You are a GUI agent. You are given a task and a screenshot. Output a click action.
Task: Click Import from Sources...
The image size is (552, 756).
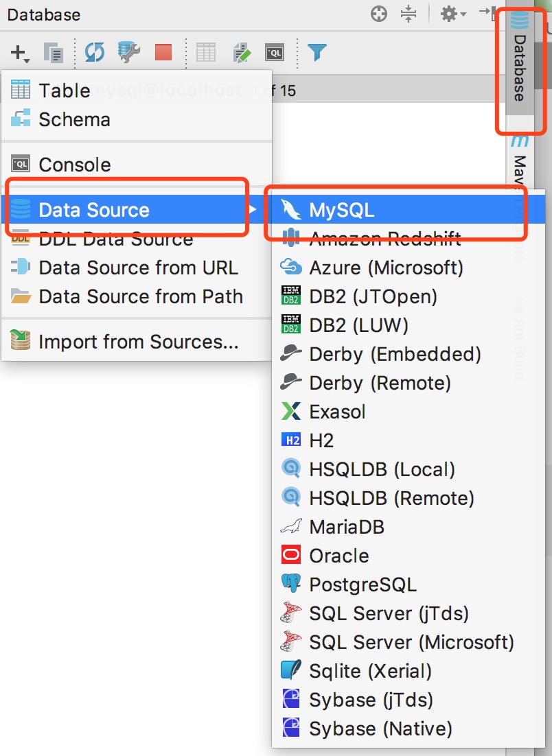pyautogui.click(x=137, y=342)
